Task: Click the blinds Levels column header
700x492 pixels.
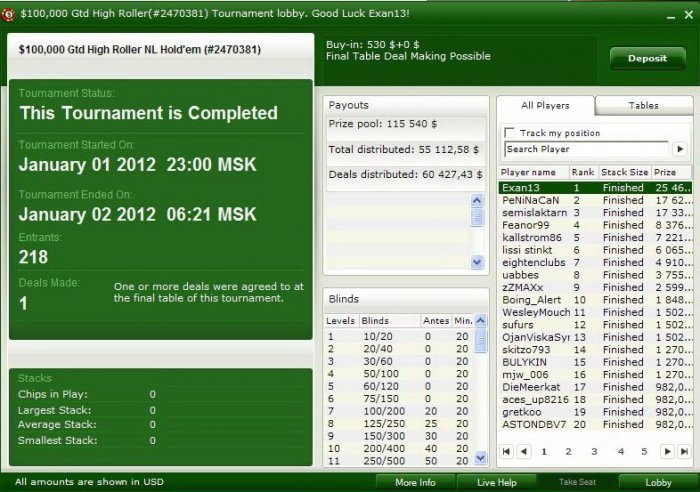Action: click(x=341, y=321)
